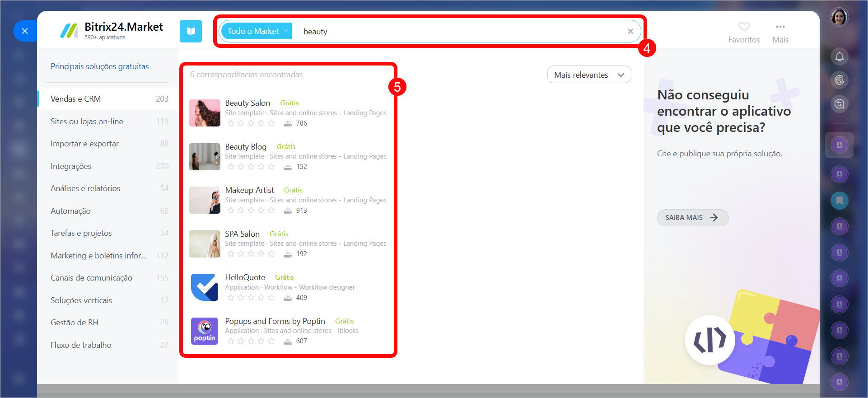This screenshot has height=398, width=868.
Task: Open the blue book catalog icon
Action: click(191, 31)
